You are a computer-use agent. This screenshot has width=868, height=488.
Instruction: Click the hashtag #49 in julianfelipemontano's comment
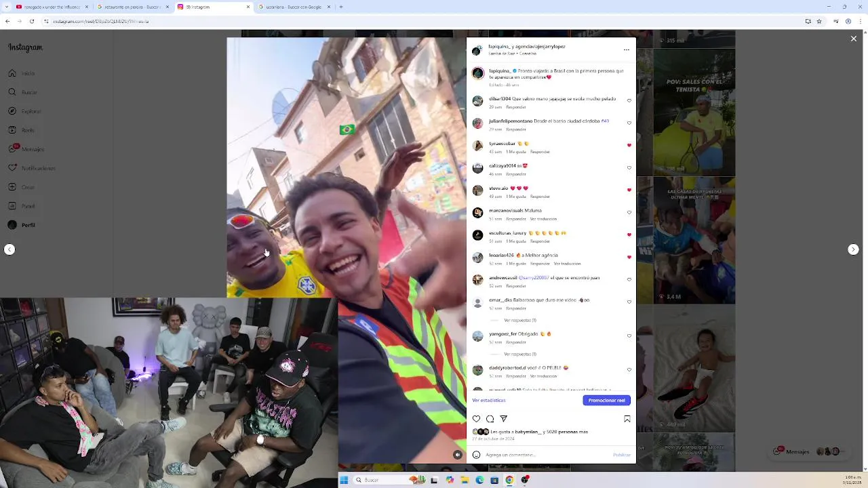point(605,121)
